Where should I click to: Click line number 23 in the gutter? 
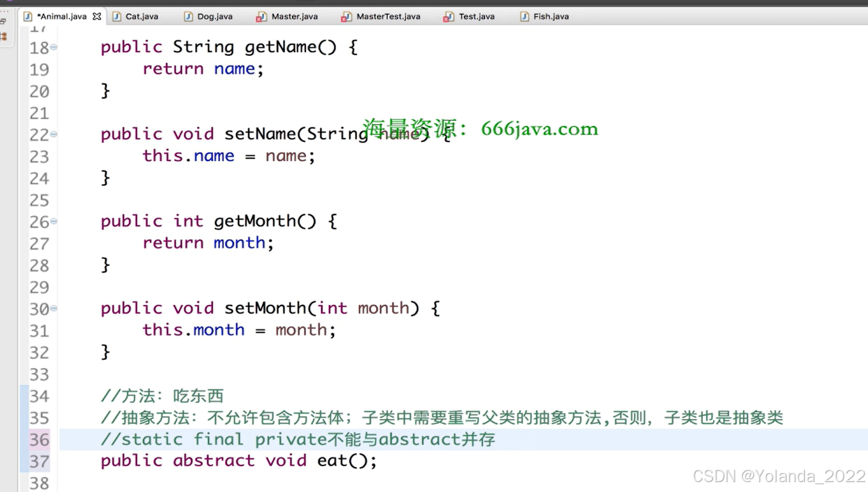39,156
